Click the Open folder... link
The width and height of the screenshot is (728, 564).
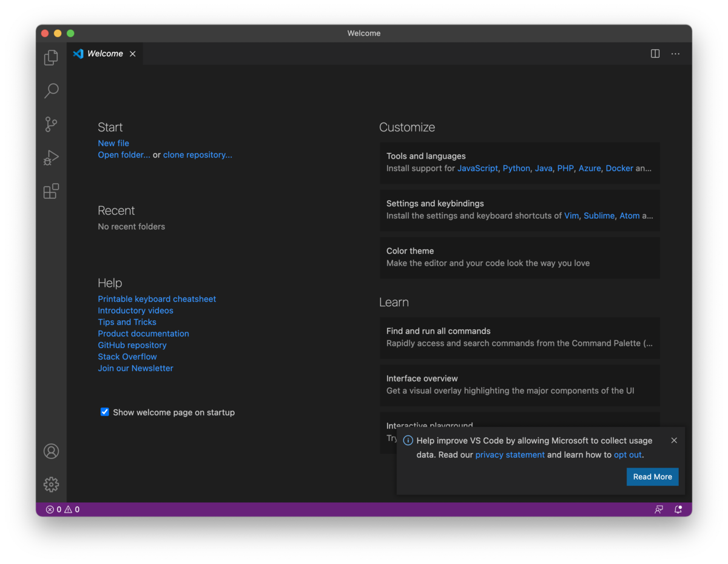124,155
